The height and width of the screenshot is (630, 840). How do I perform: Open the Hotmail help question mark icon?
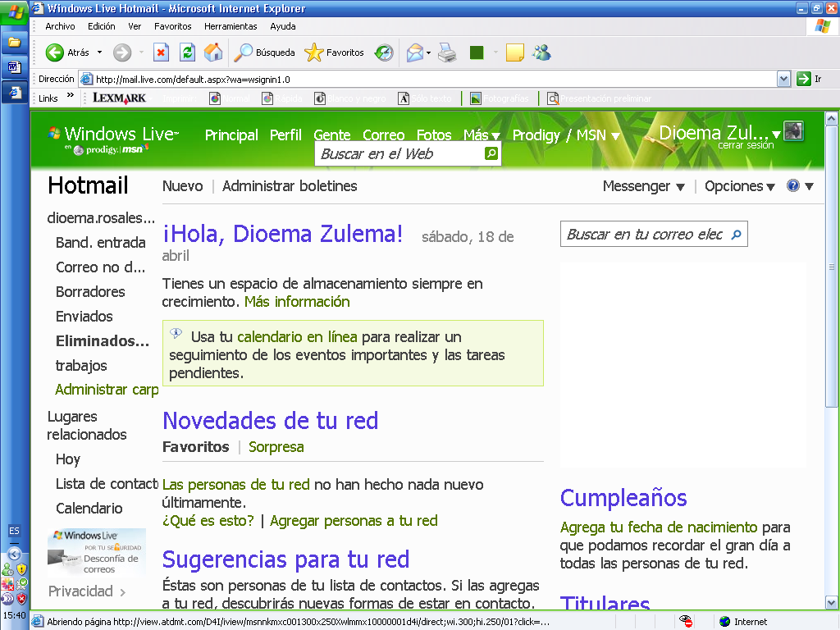pos(793,185)
